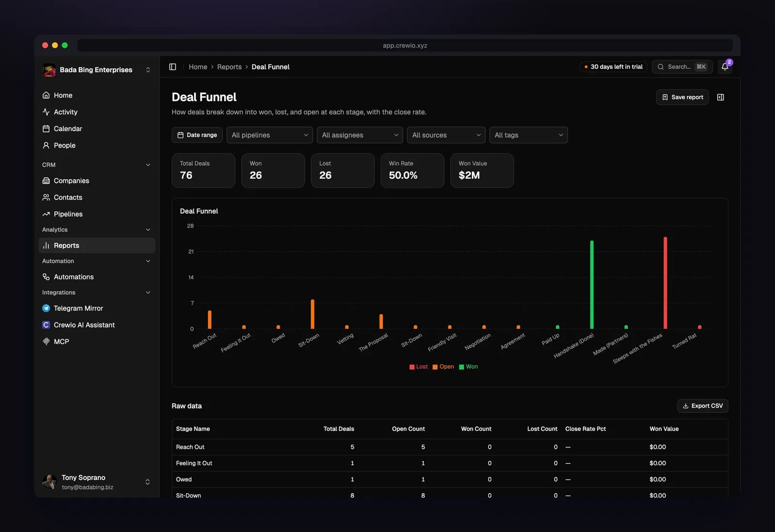Open MCP integration

coord(97,342)
